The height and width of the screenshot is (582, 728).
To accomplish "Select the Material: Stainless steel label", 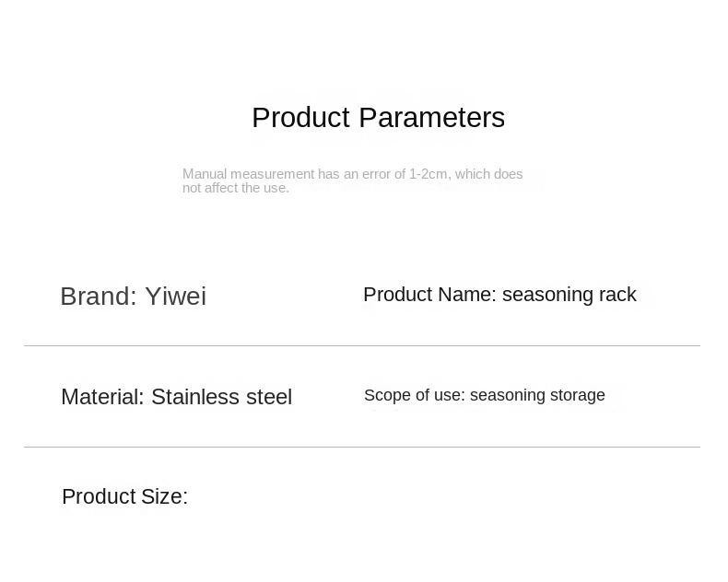I will click(x=176, y=397).
